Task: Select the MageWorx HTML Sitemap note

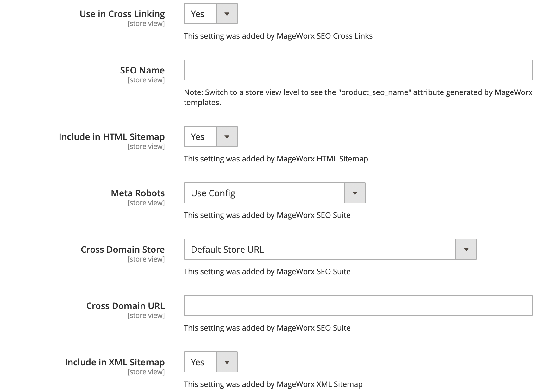Action: coord(276,159)
